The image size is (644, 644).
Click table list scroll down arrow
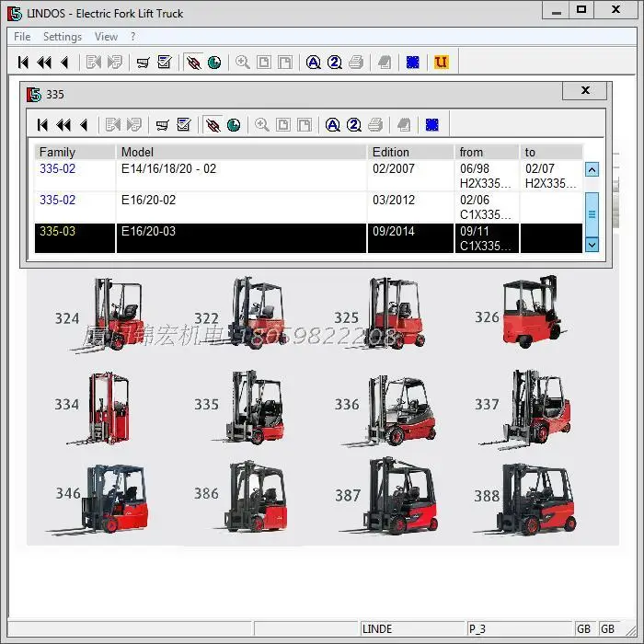pyautogui.click(x=592, y=246)
